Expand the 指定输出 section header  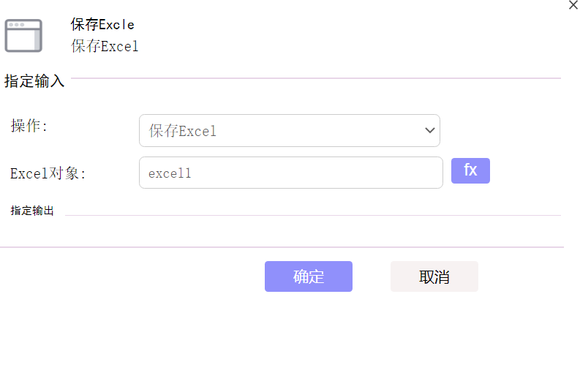click(32, 211)
